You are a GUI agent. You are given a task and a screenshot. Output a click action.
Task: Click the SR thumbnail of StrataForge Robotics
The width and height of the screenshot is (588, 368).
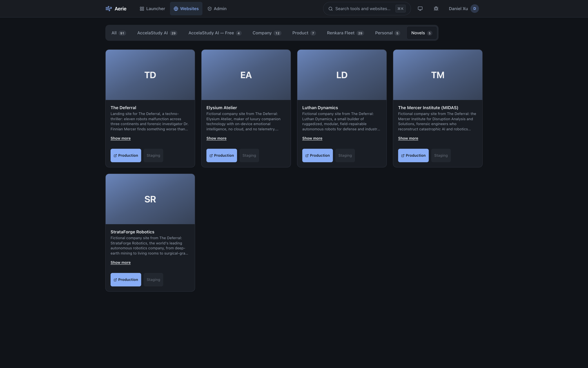coord(150,199)
